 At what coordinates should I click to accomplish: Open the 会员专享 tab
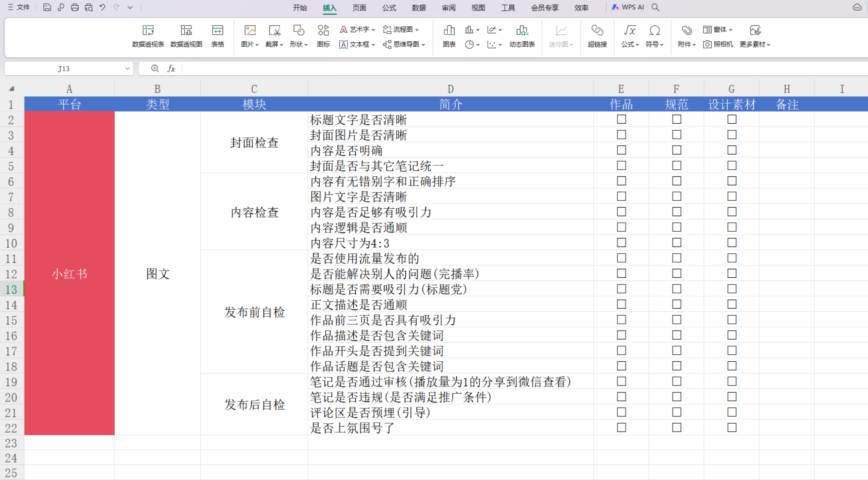(x=544, y=7)
